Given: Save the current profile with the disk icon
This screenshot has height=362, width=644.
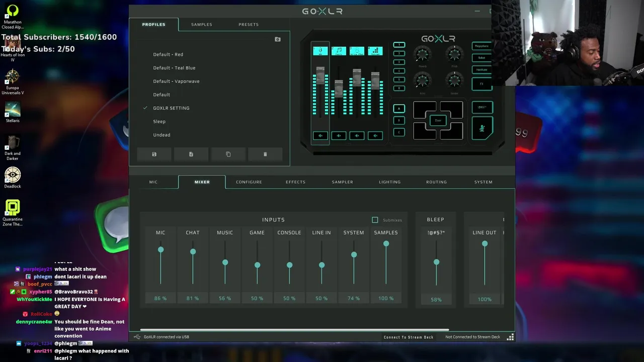Looking at the screenshot, I should tap(154, 154).
